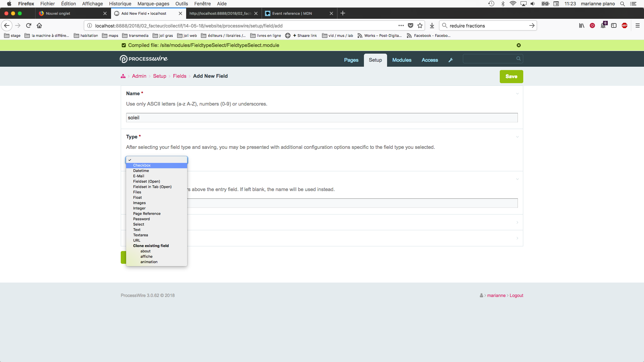Open the Firefox hamburger menu

[638, 25]
